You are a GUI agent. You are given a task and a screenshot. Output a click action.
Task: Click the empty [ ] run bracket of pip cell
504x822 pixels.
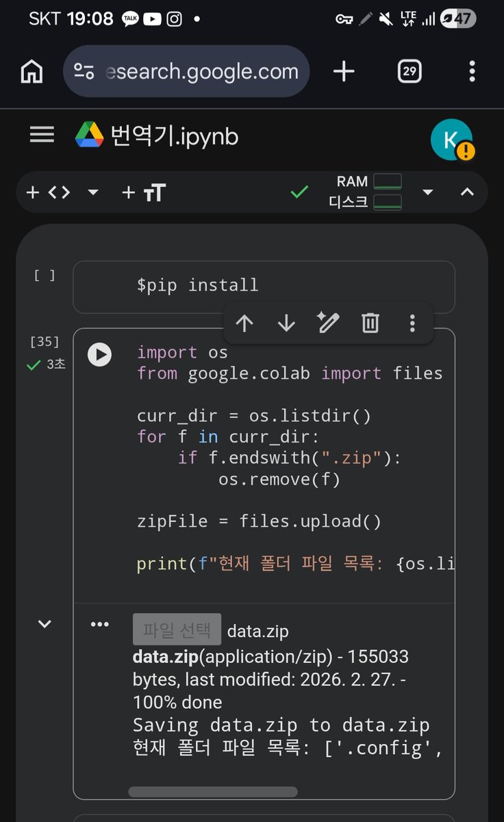[45, 275]
